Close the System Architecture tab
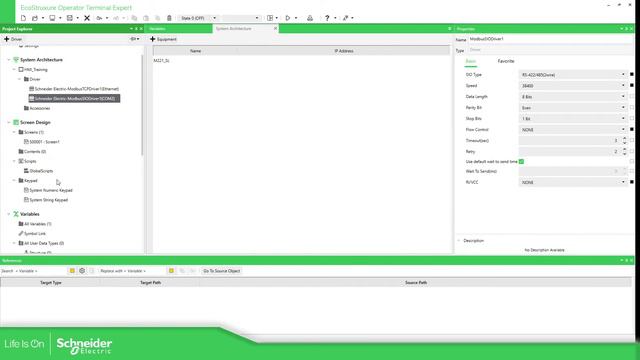The image size is (640, 360). pyautogui.click(x=275, y=29)
